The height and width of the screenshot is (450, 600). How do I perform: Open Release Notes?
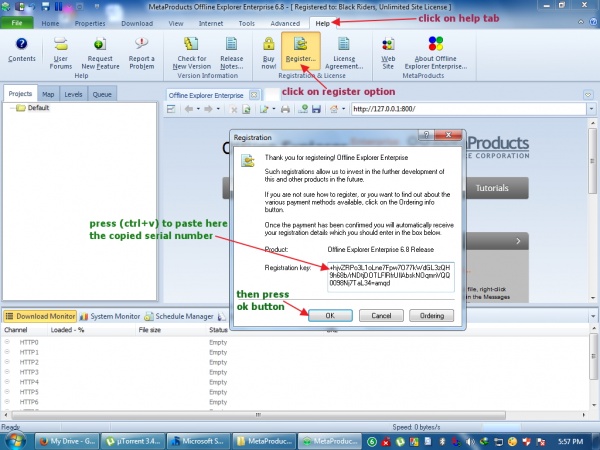[232, 53]
